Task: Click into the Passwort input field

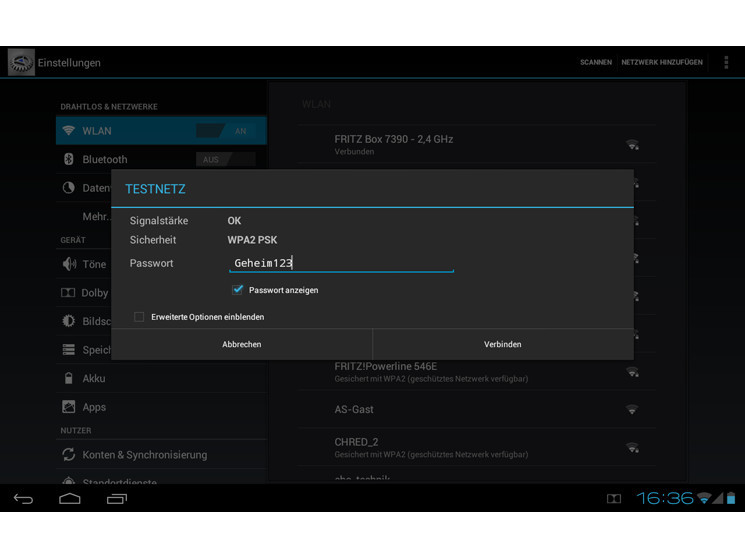Action: [x=341, y=263]
